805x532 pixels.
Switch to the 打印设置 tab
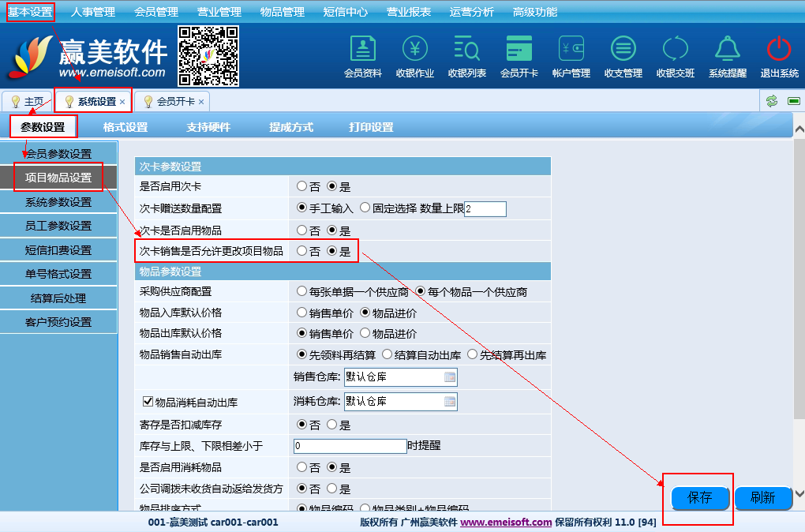(371, 127)
